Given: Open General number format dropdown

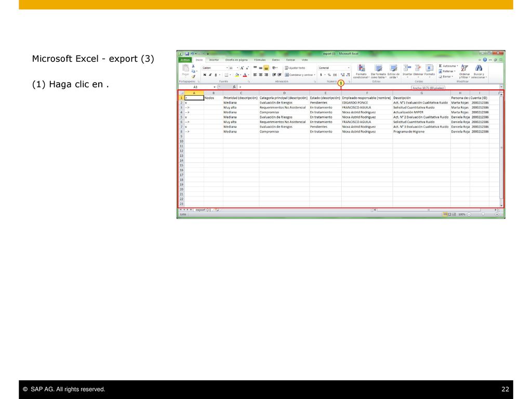Looking at the screenshot, I should pos(349,68).
